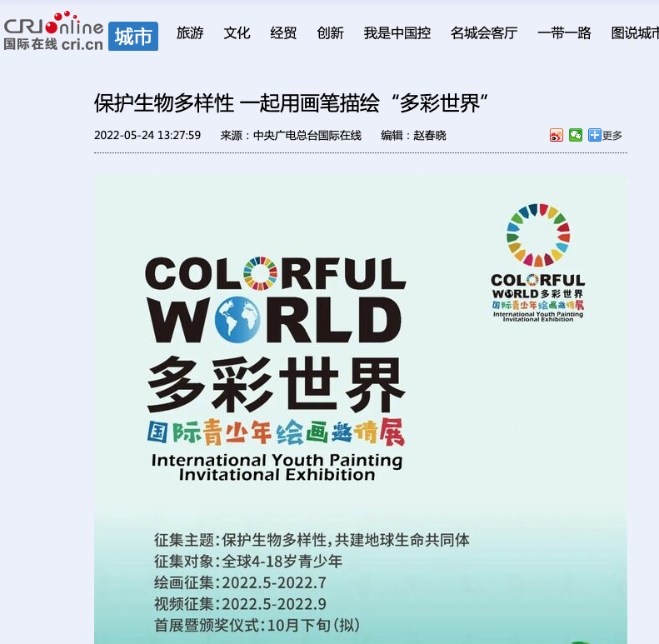Image resolution: width=659 pixels, height=644 pixels.
Task: Click poster line 视频征集:2022.5-2022.9
Action: 240,604
